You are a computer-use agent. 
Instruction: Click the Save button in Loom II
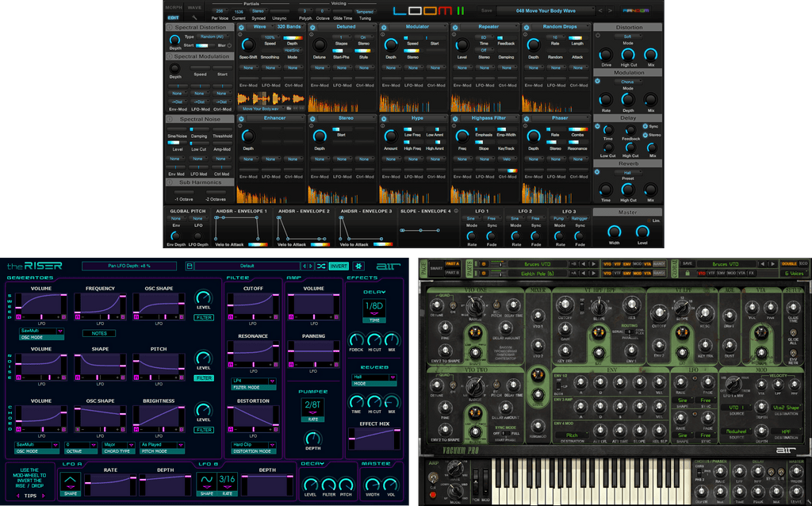click(487, 10)
